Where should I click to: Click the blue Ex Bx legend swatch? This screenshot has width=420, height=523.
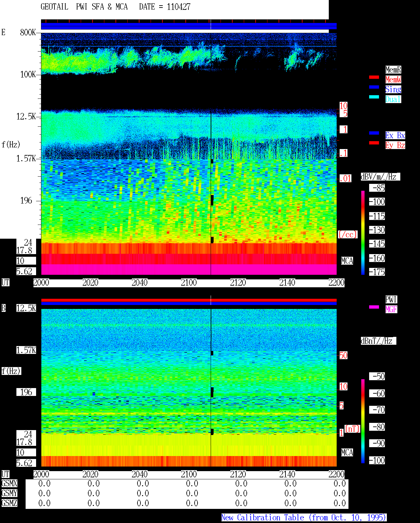374,133
